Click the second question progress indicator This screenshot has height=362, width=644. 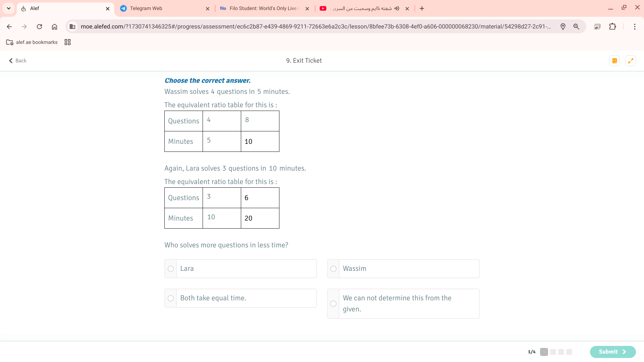553,352
